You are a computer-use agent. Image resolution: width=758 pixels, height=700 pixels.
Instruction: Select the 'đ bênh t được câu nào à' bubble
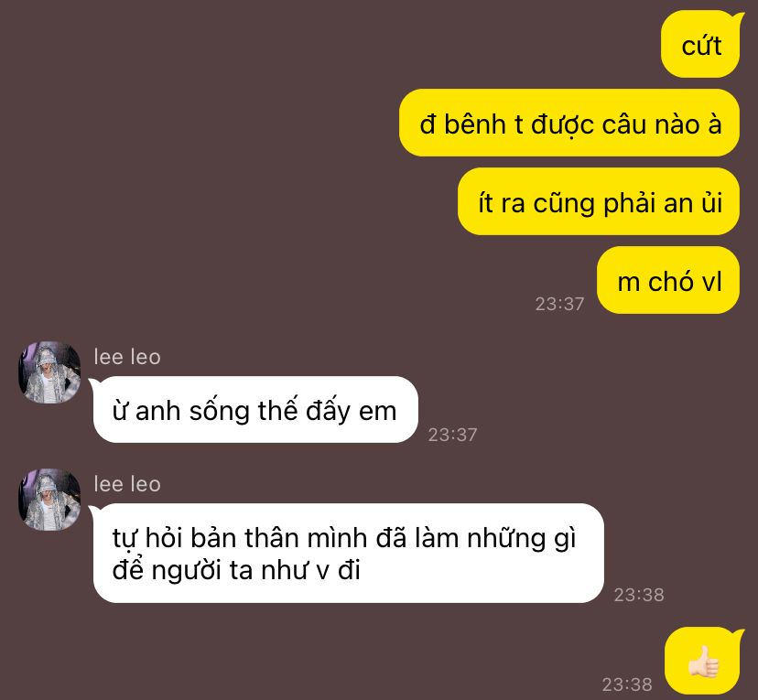tap(569, 123)
